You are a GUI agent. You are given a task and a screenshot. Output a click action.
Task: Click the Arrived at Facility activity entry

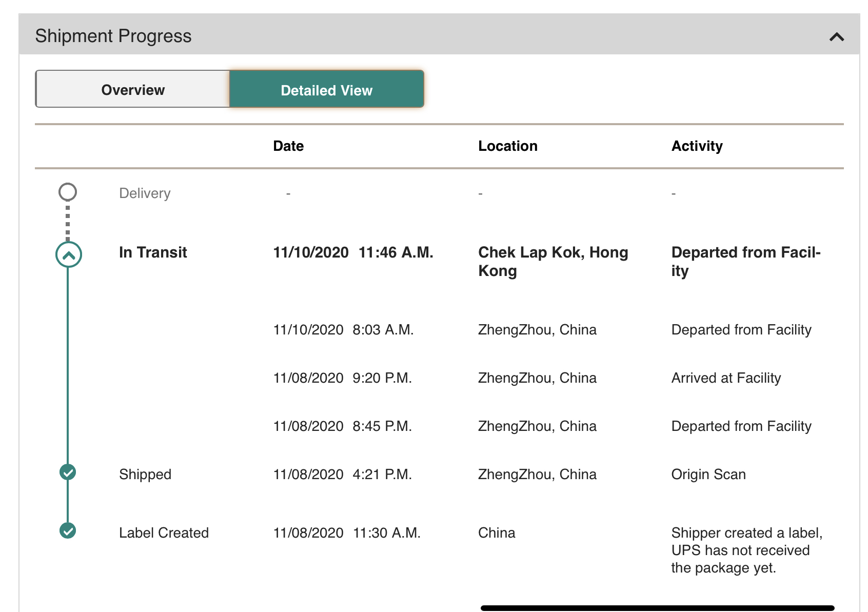pyautogui.click(x=726, y=378)
